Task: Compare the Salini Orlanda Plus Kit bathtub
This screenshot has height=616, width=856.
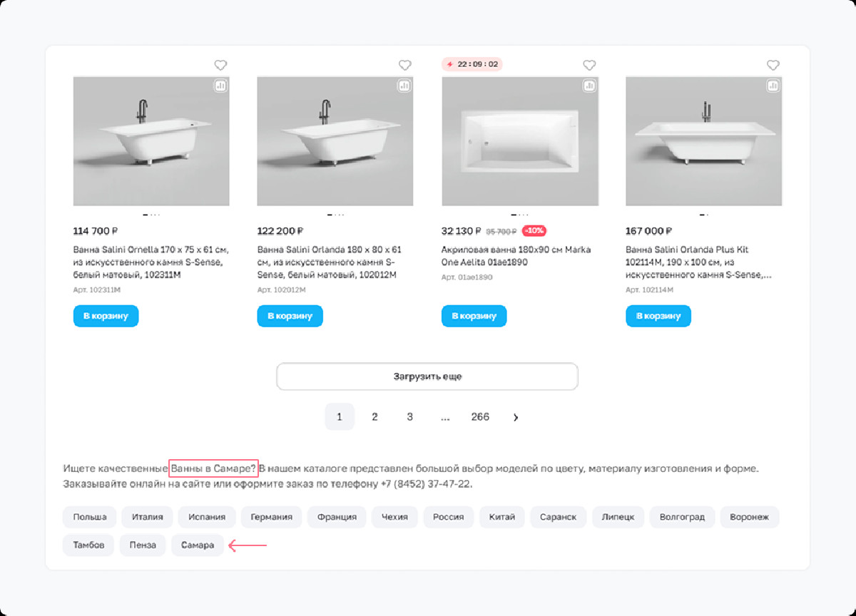Action: click(x=773, y=86)
